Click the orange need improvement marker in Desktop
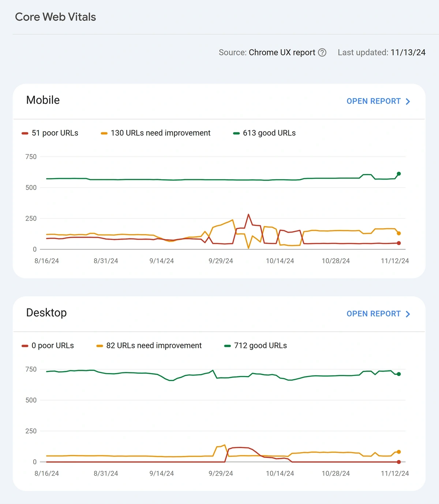439x504 pixels. tap(100, 346)
